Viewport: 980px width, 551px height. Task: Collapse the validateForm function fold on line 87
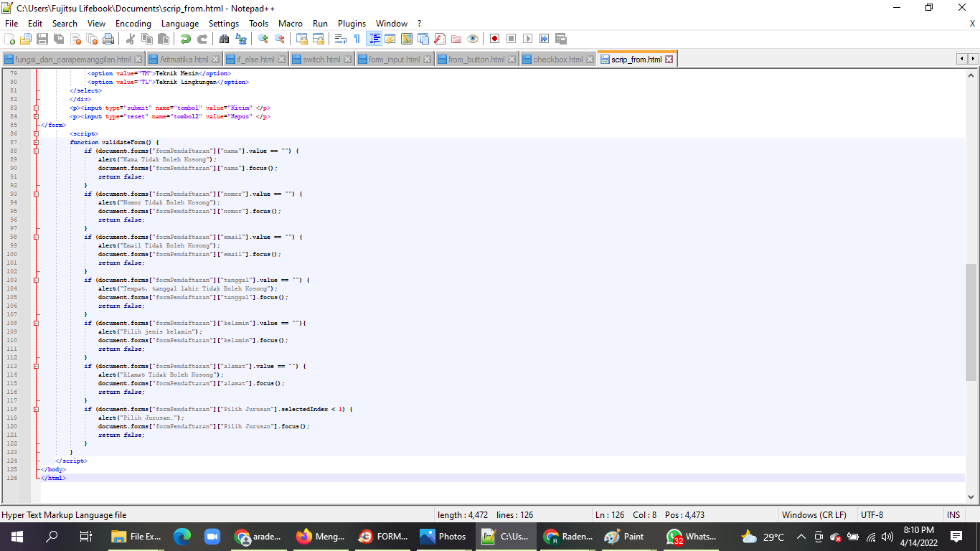click(36, 142)
